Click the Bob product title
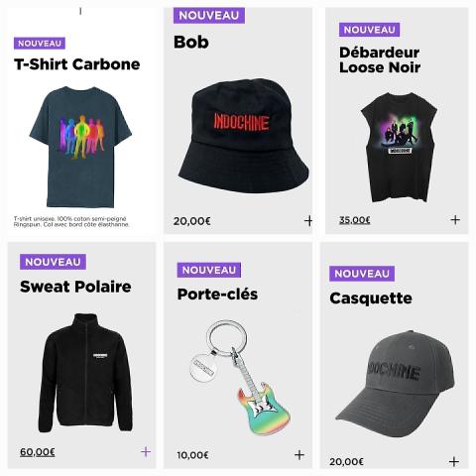 191,43
